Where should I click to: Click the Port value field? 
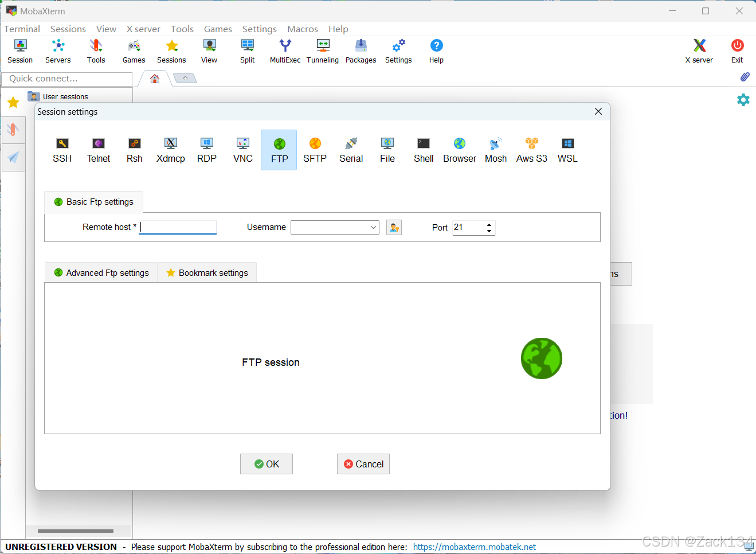pyautogui.click(x=468, y=228)
